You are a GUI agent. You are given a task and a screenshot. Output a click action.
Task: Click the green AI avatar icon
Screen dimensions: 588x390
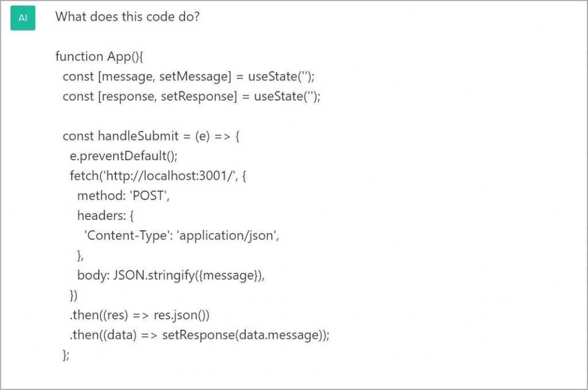pos(23,18)
